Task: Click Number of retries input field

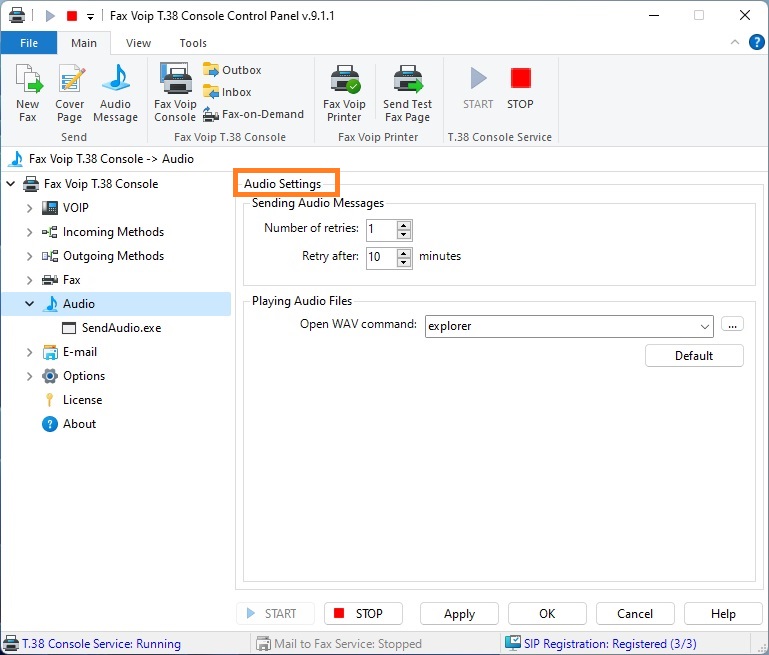Action: (382, 230)
